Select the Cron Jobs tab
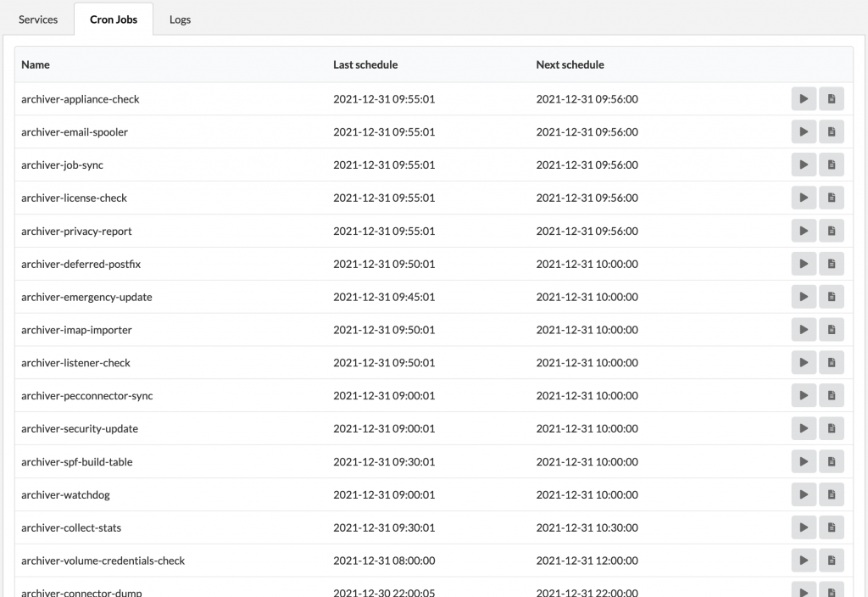This screenshot has width=868, height=597. (114, 20)
